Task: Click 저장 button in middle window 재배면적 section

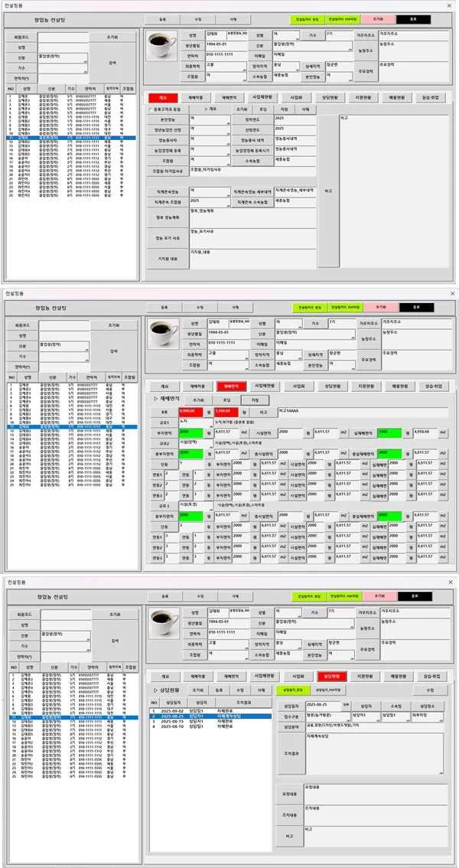Action: click(x=255, y=400)
